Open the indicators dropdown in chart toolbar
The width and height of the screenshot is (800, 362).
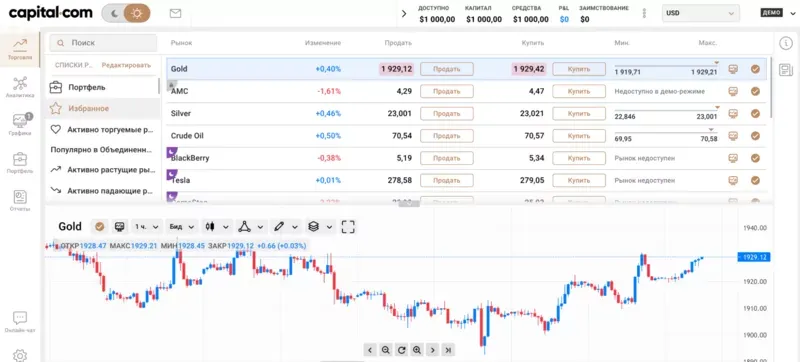point(252,226)
